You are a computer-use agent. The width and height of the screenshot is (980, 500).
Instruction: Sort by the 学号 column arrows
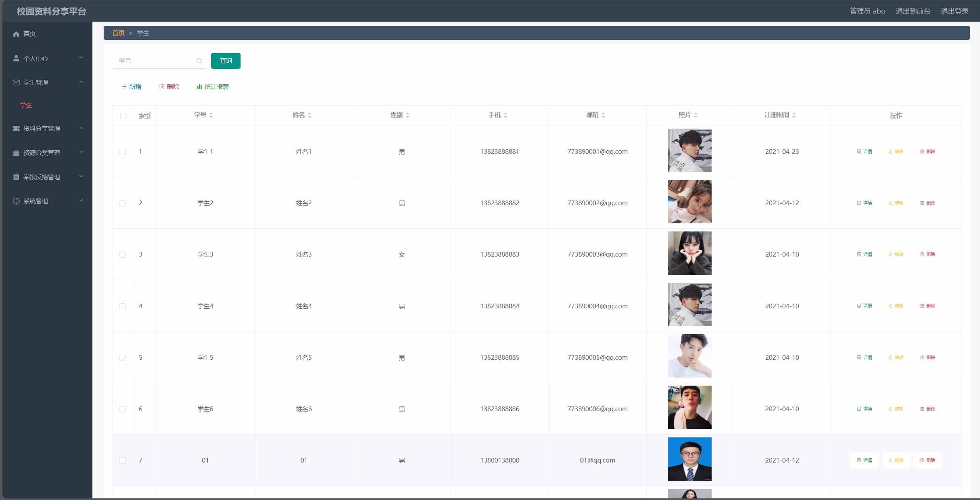tap(211, 115)
